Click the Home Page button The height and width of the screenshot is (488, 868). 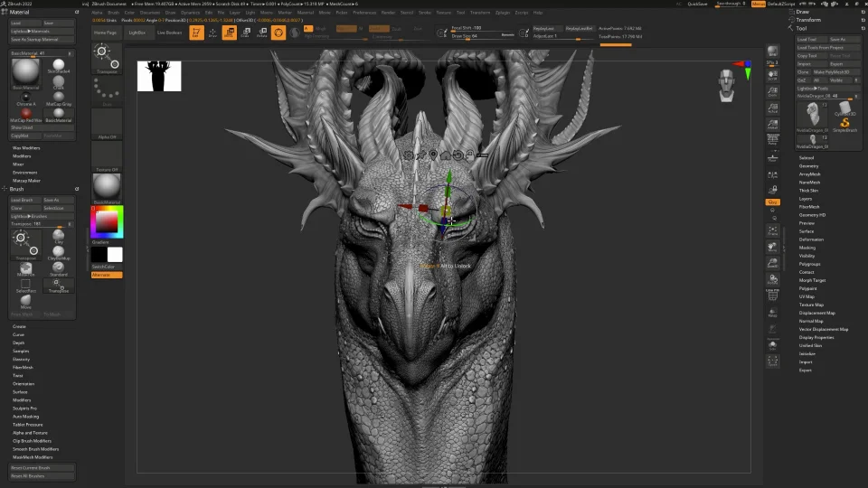(x=105, y=33)
